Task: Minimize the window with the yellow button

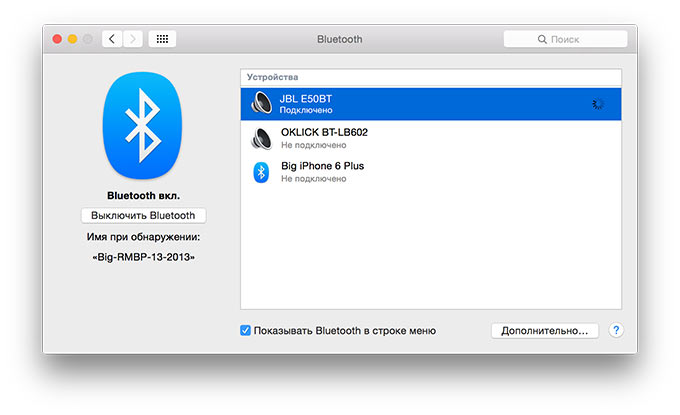Action: pyautogui.click(x=72, y=39)
